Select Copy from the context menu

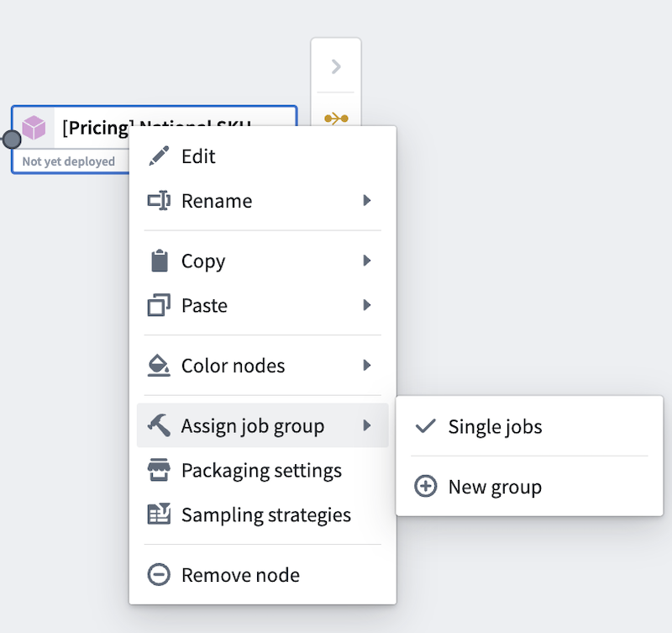pyautogui.click(x=263, y=261)
